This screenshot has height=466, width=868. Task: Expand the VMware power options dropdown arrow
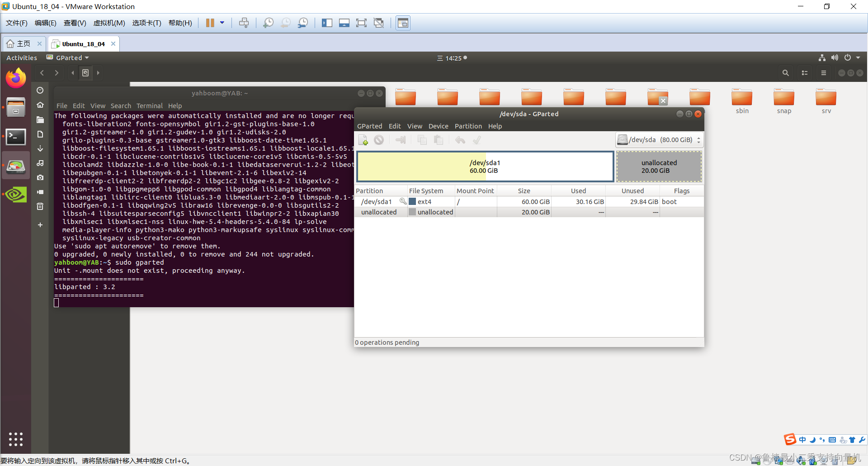(222, 23)
